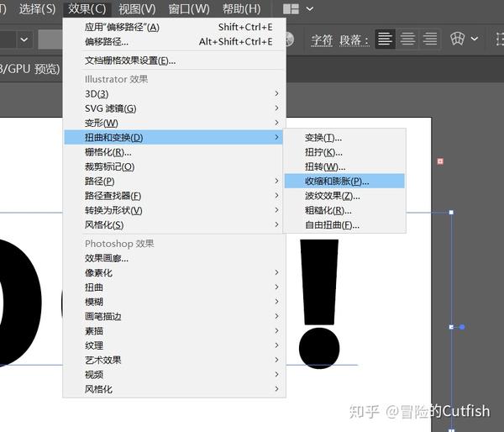
Task: Open dropdown beside the envelope warp icon
Action: point(475,39)
